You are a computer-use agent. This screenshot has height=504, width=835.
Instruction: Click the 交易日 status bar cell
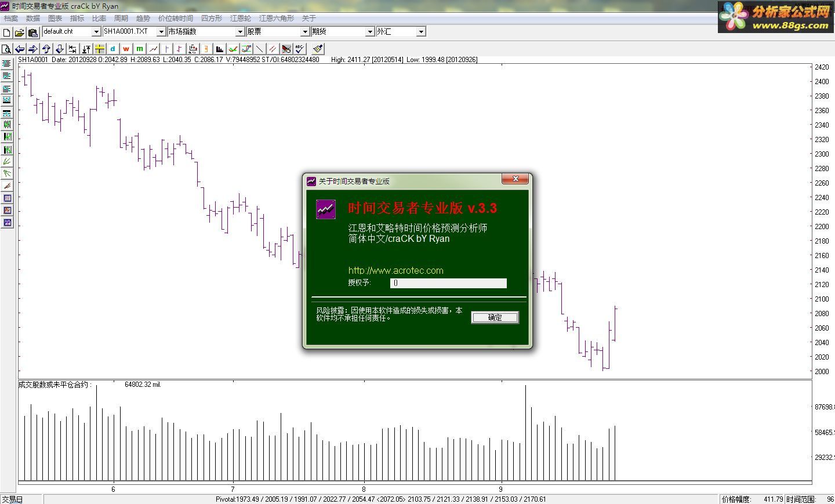coord(21,499)
